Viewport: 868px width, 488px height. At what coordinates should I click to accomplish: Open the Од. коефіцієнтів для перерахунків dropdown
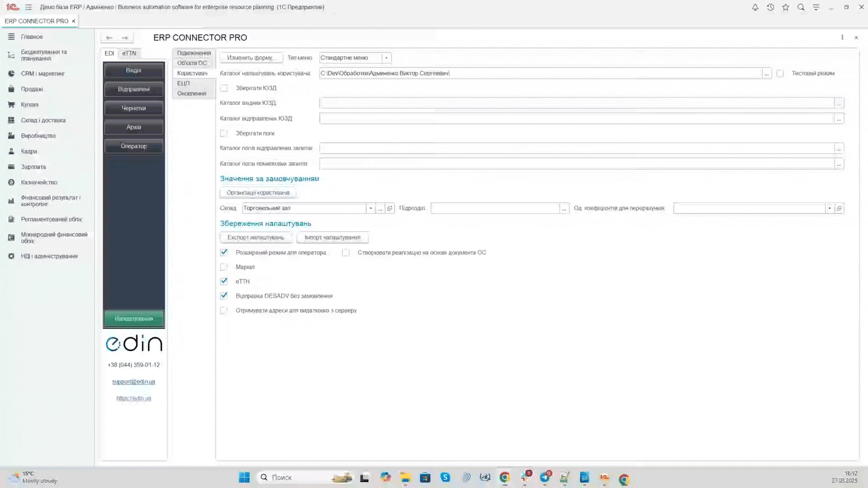tap(829, 208)
